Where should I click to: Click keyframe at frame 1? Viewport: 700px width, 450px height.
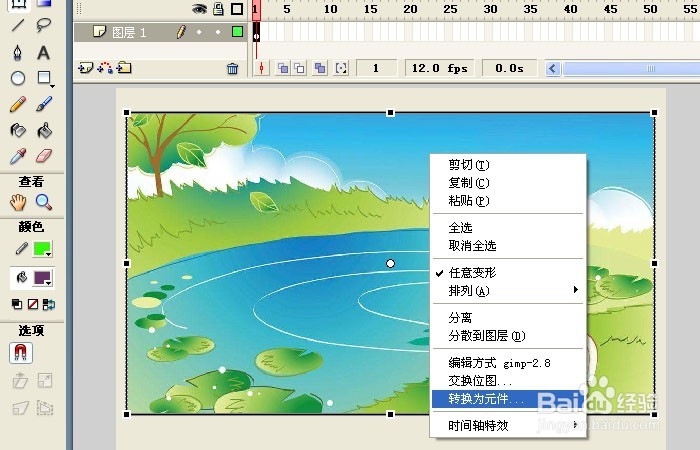(x=256, y=32)
